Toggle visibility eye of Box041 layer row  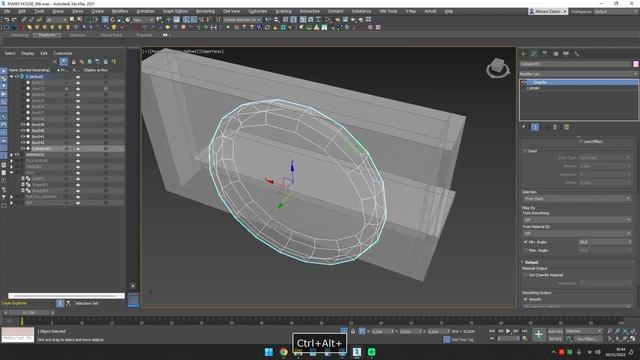23,136
